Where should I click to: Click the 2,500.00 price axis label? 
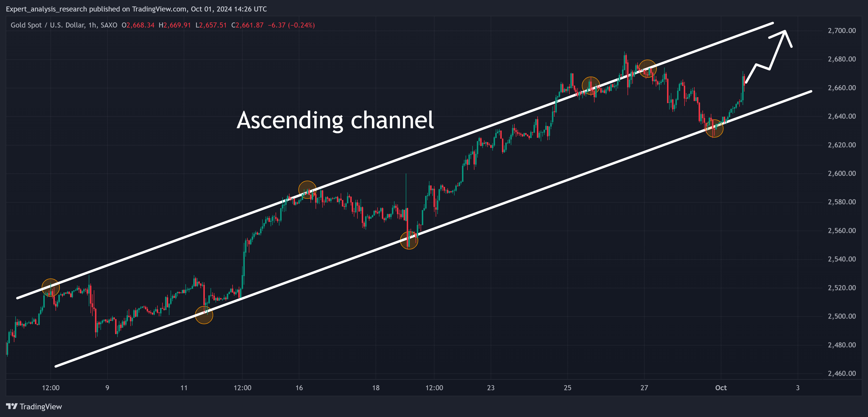click(842, 316)
